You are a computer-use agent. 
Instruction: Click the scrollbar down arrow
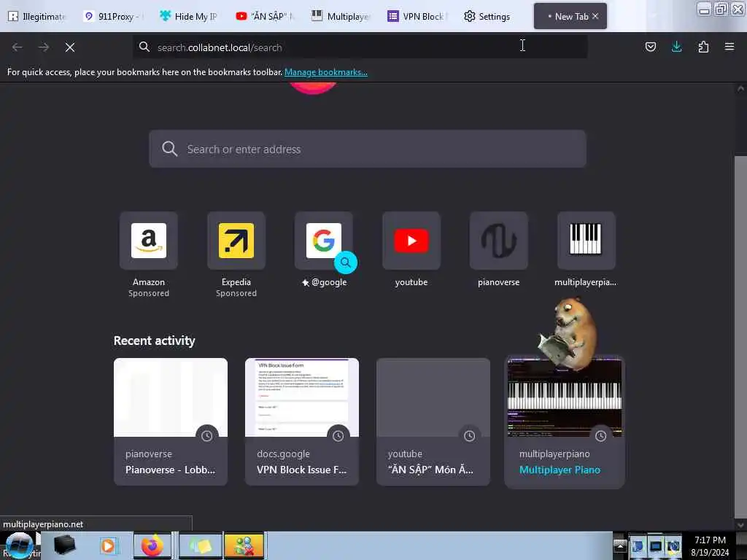740,525
